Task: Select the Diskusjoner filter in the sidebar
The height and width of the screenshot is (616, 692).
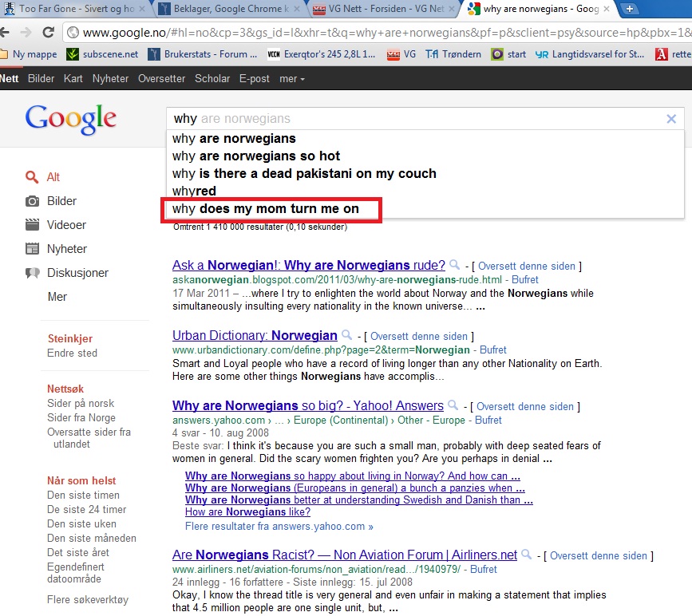Action: 66,273
